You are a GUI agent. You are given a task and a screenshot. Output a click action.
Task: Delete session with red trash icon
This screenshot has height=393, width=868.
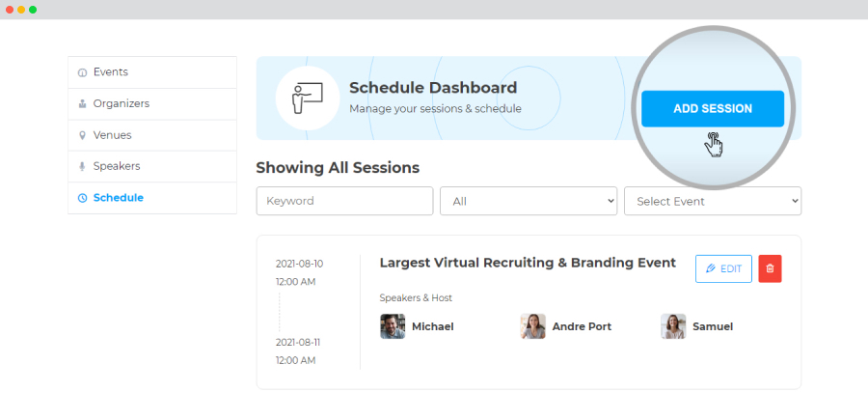[x=770, y=268]
